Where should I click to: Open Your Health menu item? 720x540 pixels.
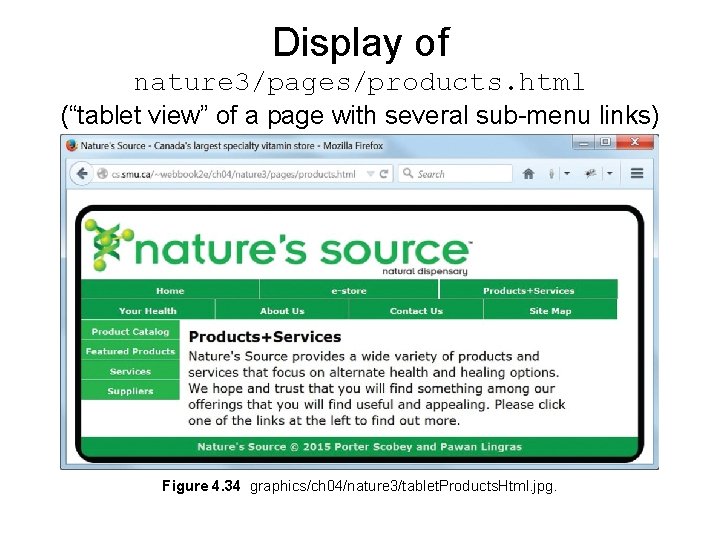point(148,310)
